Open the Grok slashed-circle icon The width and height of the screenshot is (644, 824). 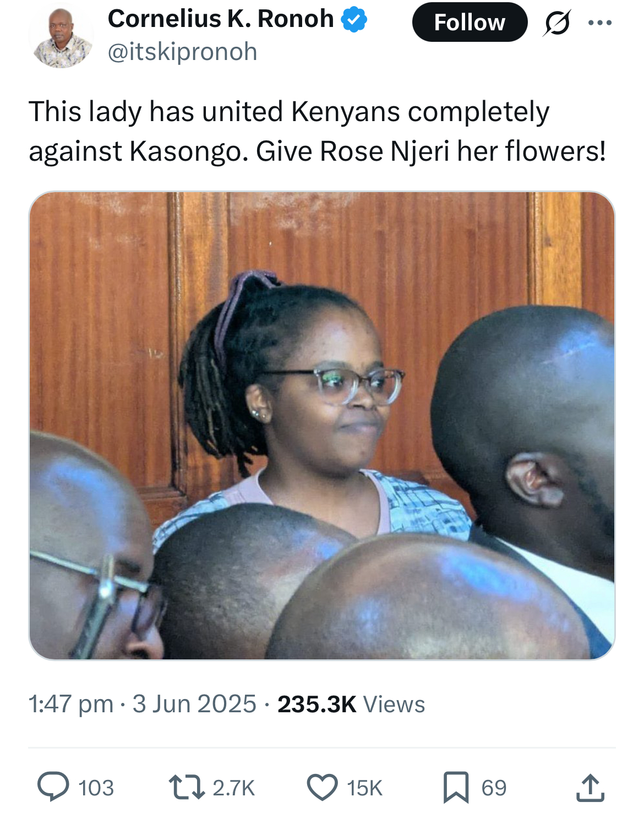coord(556,23)
